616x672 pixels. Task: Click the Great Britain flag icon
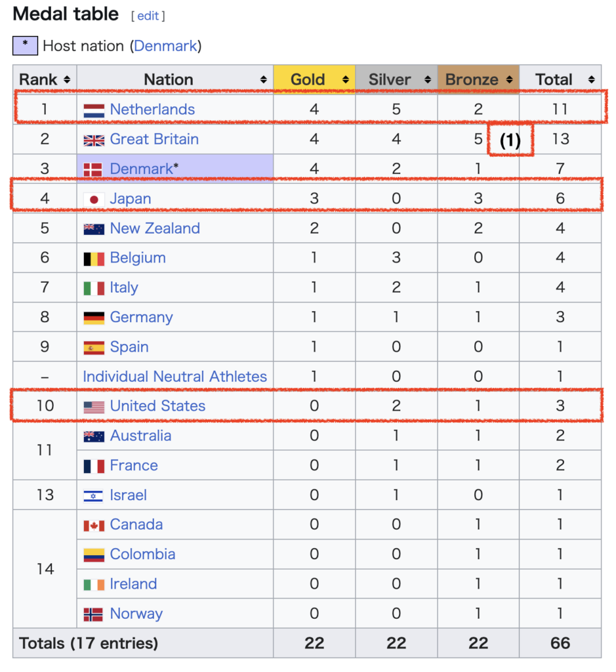(x=94, y=140)
